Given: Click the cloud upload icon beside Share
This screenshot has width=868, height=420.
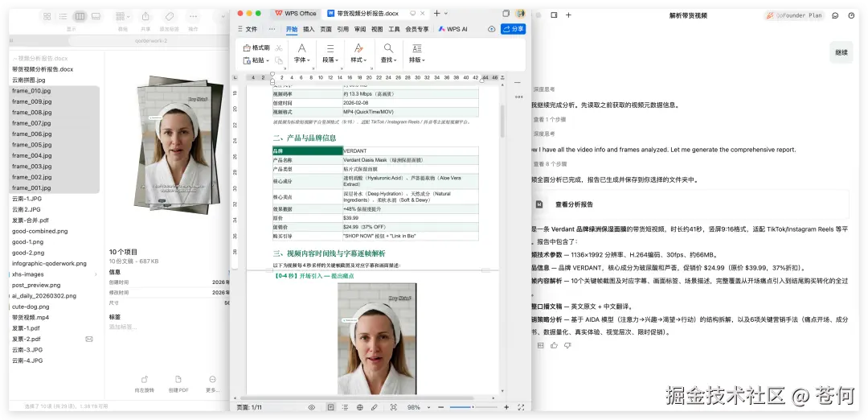Looking at the screenshot, I should (491, 29).
